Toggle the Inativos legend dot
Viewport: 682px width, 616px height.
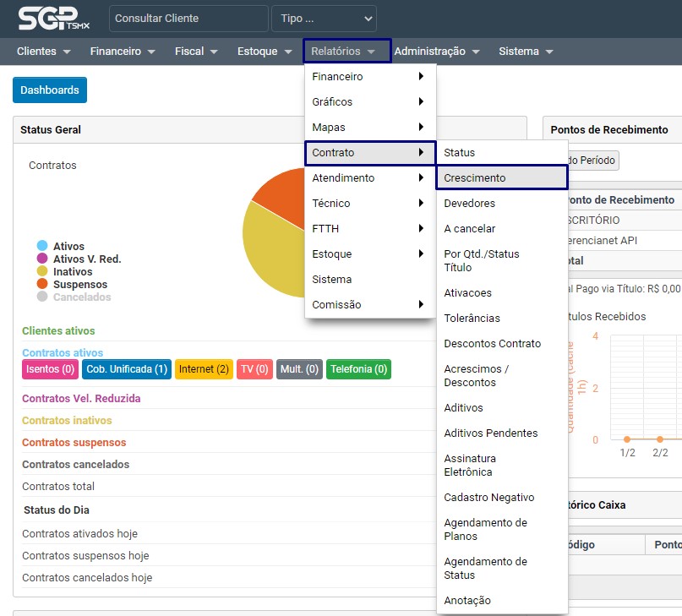coord(41,271)
